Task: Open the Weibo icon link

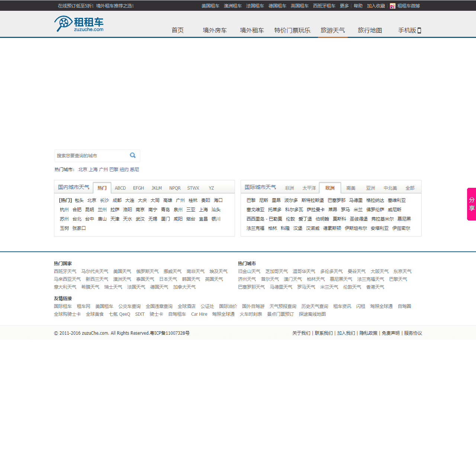Action: tap(392, 6)
